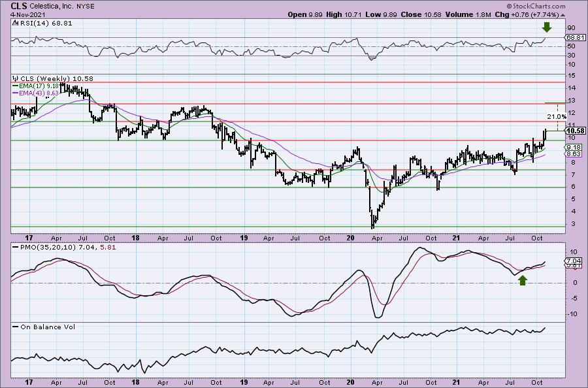Viewport: 588px width, 388px height.
Task: Click the 9.18 EMA tag on the price axis
Action: click(x=574, y=148)
